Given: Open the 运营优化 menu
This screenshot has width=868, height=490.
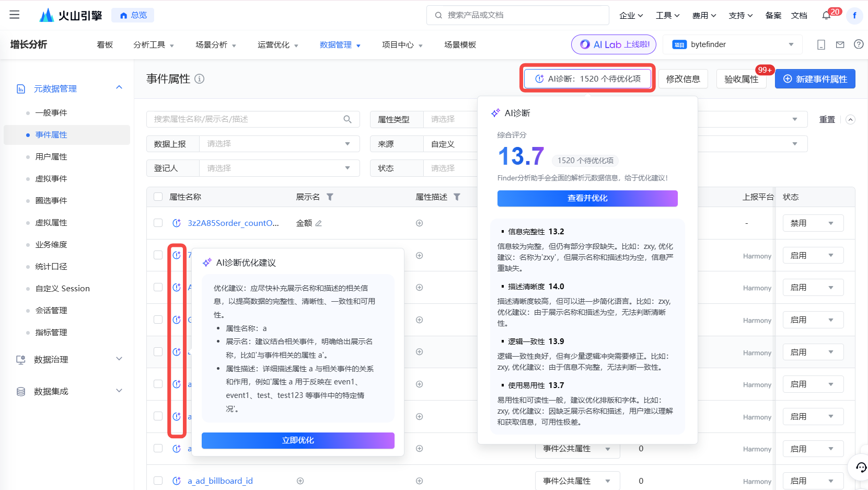Looking at the screenshot, I should pyautogui.click(x=278, y=45).
